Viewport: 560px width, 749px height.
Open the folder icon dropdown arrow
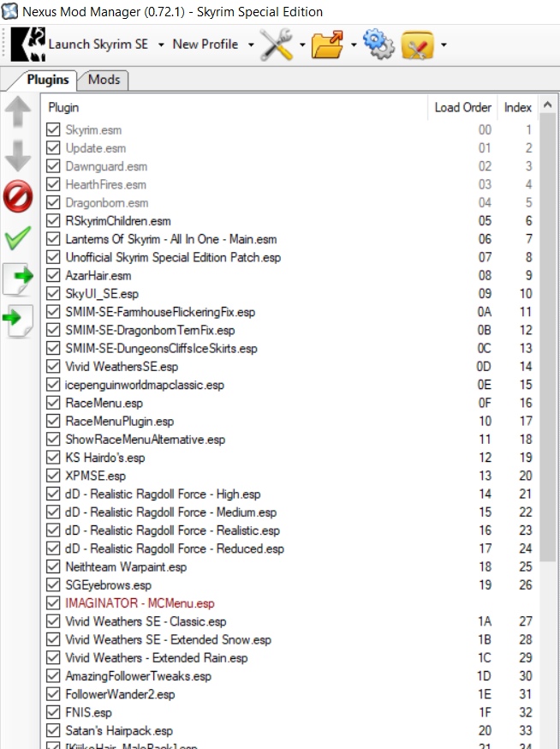(354, 45)
